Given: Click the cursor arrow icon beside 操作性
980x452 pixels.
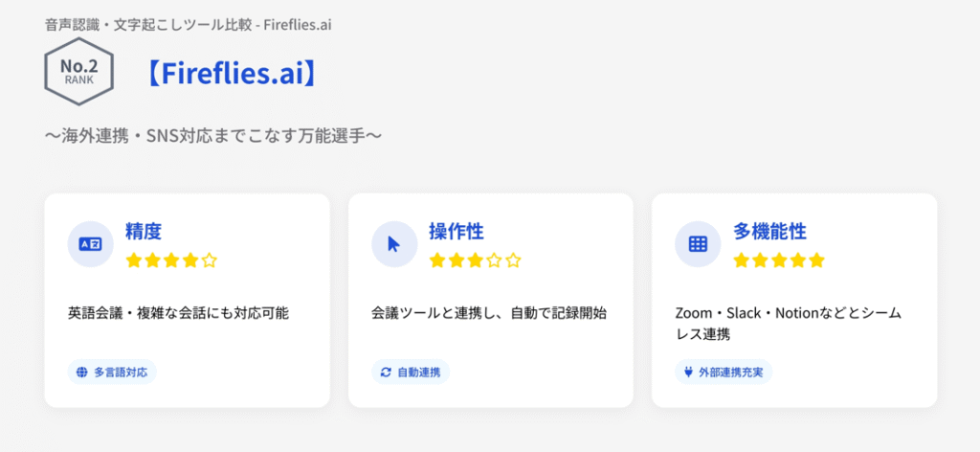Looking at the screenshot, I should pos(393,244).
